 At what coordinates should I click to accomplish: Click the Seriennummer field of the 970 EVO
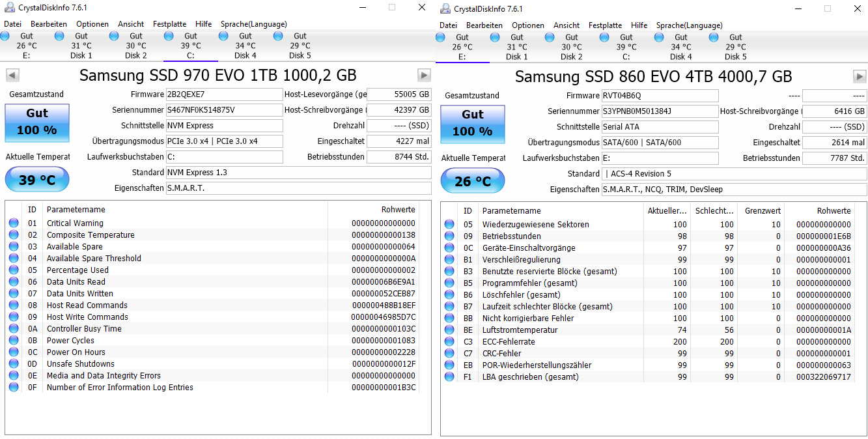tap(224, 110)
